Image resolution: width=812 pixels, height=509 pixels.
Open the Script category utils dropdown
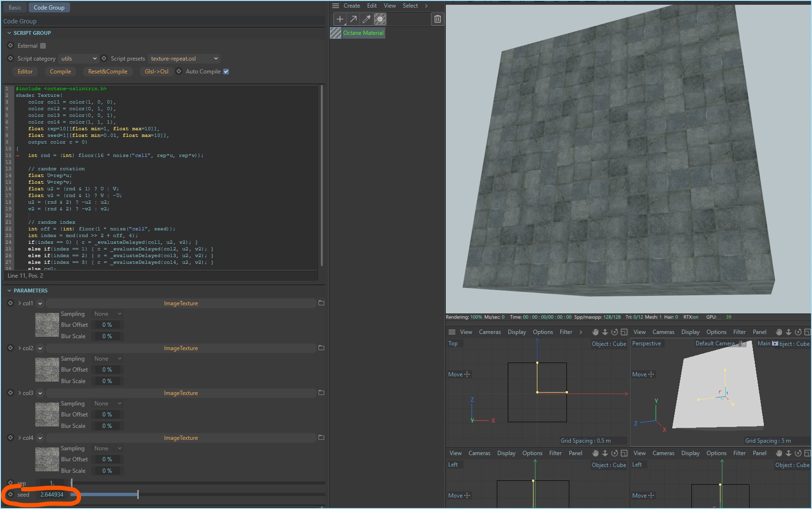[x=79, y=59]
